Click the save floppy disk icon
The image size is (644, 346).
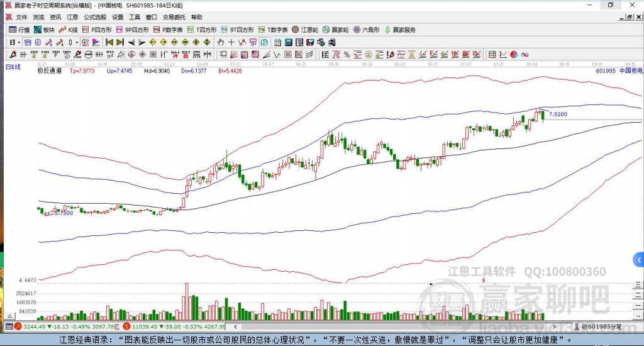coord(310,42)
